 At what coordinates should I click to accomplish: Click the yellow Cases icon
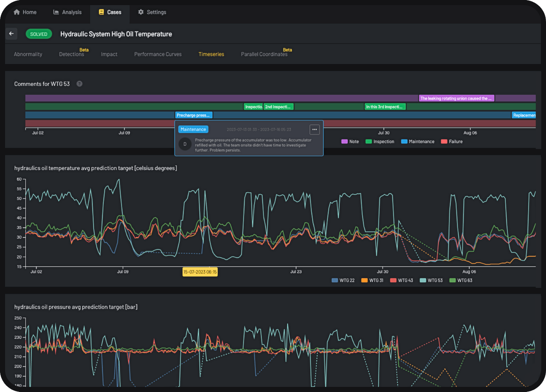101,12
